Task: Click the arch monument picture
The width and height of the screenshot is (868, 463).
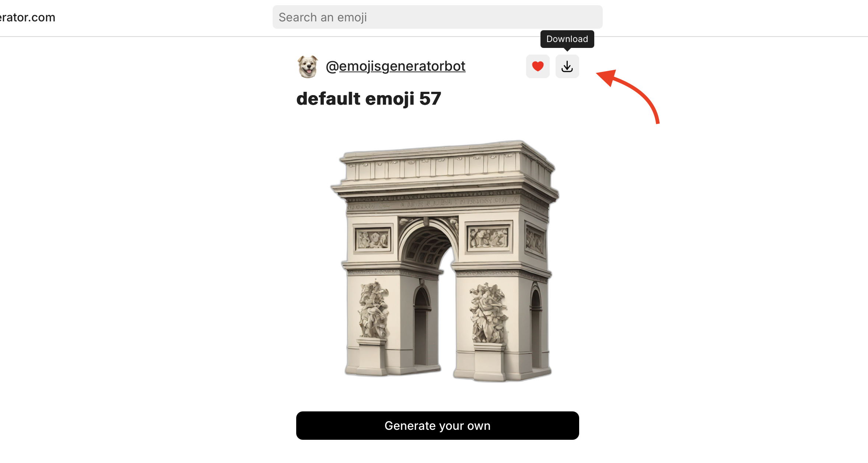Action: tap(445, 261)
